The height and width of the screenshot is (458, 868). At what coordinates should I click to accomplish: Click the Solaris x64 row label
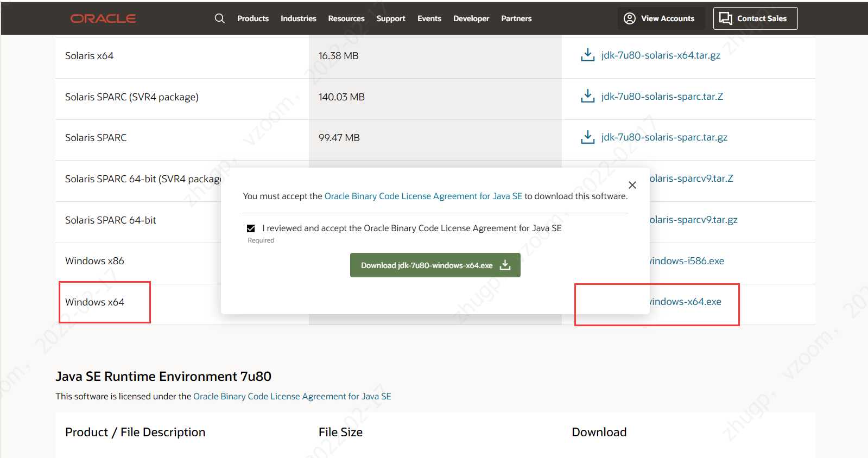pyautogui.click(x=89, y=55)
